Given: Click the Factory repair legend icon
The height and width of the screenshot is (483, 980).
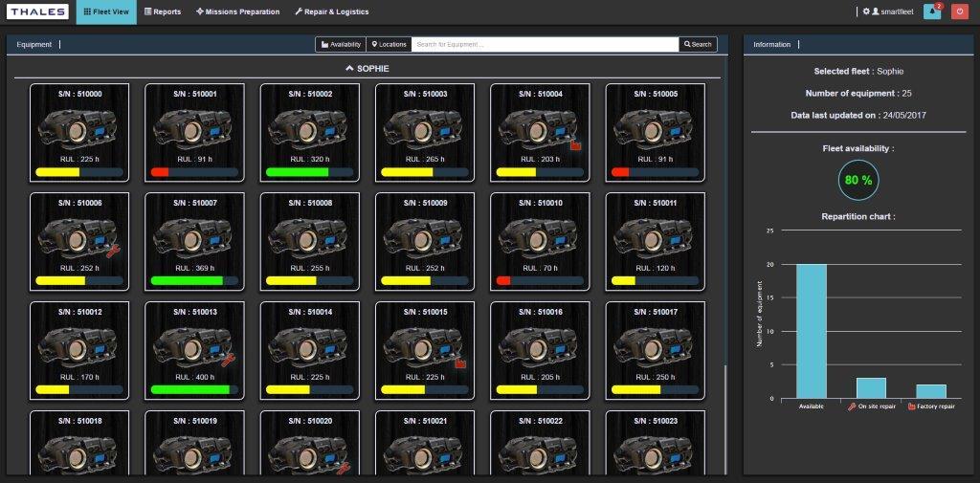Looking at the screenshot, I should [911, 406].
